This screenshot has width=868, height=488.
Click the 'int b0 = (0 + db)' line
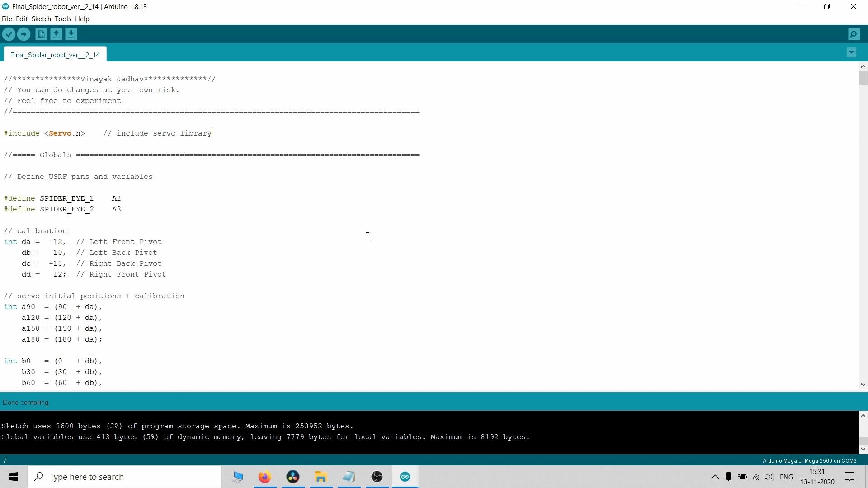53,361
